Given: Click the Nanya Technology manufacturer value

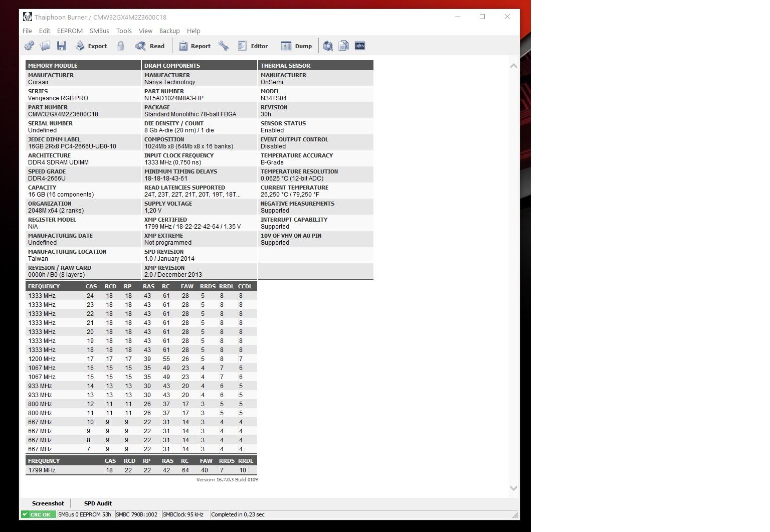Looking at the screenshot, I should point(170,82).
